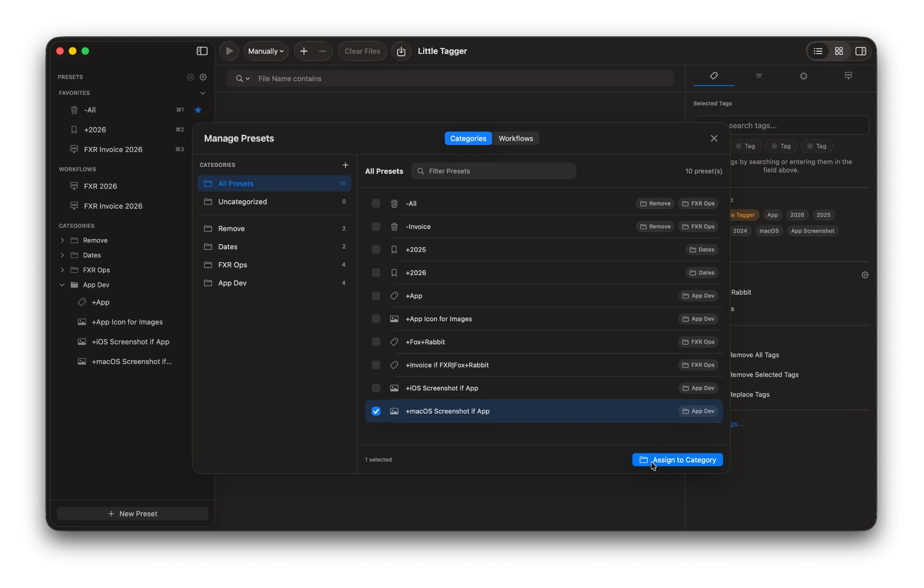Image resolution: width=924 pixels, height=588 pixels.
Task: Check the +Fox+Rabbit preset checkbox
Action: point(376,342)
